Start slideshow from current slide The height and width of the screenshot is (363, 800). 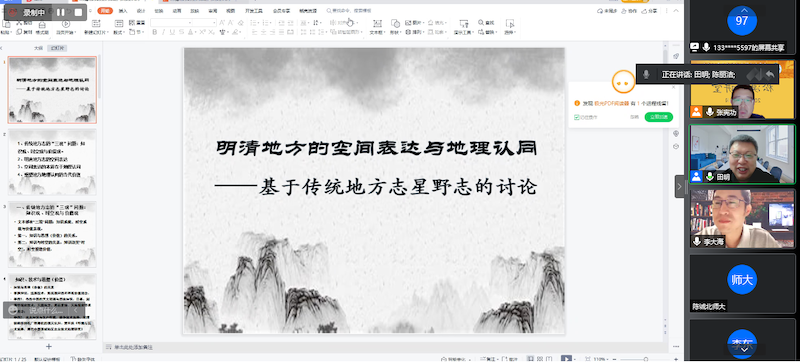(x=65, y=27)
